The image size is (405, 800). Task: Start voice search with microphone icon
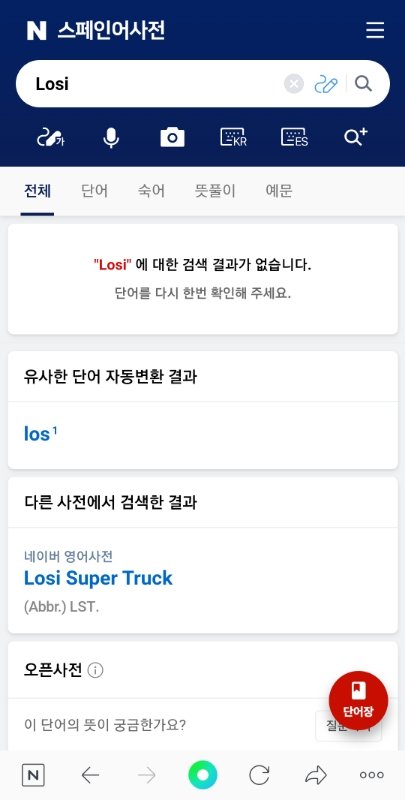[x=111, y=137]
